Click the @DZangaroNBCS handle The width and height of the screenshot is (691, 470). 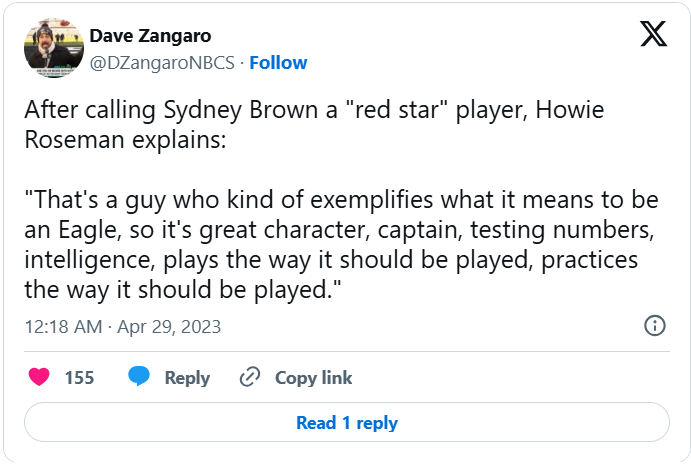click(162, 63)
